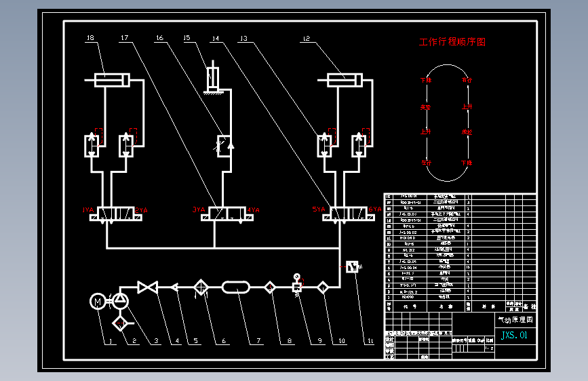Select the 左行 step on the cycle diagram
This screenshot has width=588, height=381.
point(427,163)
